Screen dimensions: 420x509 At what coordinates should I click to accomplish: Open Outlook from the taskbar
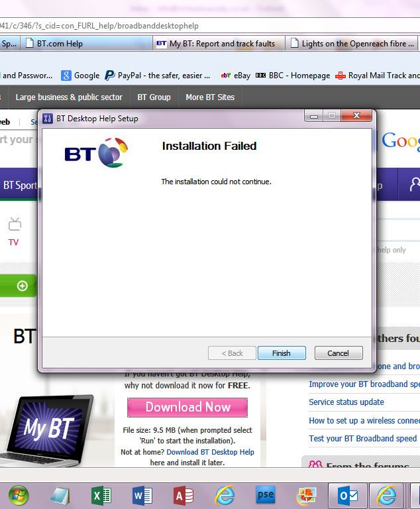(x=348, y=496)
